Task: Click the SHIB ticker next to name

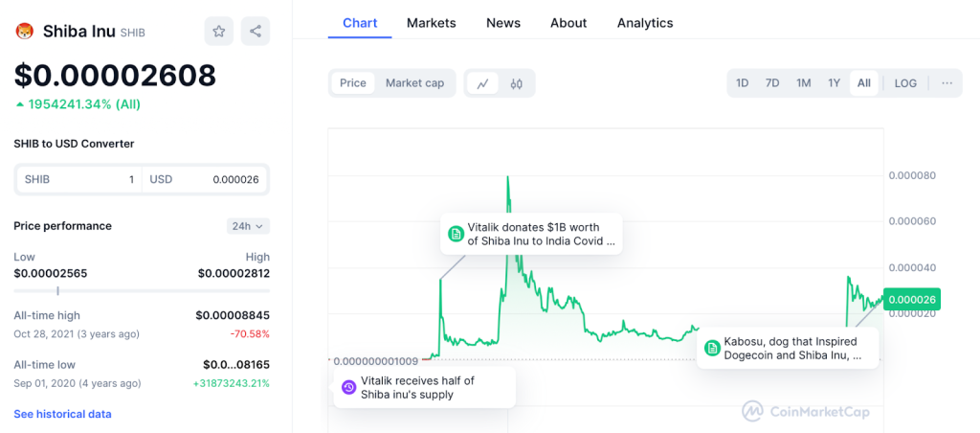Action: point(132,33)
